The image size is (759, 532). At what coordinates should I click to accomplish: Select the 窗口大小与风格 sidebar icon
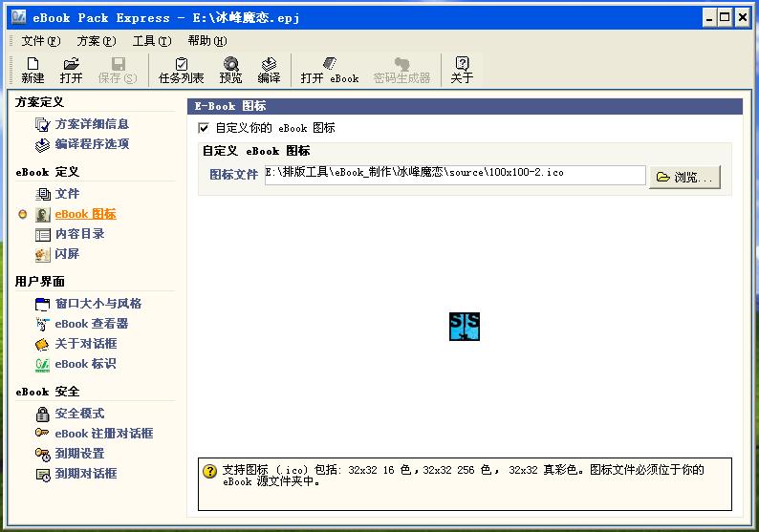[x=43, y=305]
